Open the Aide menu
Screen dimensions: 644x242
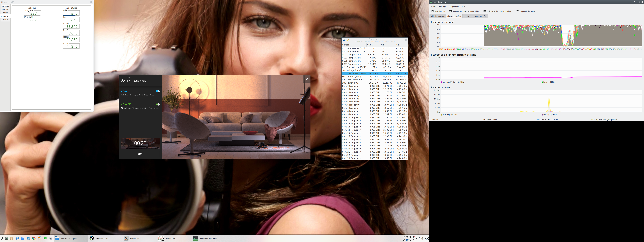pos(463,6)
